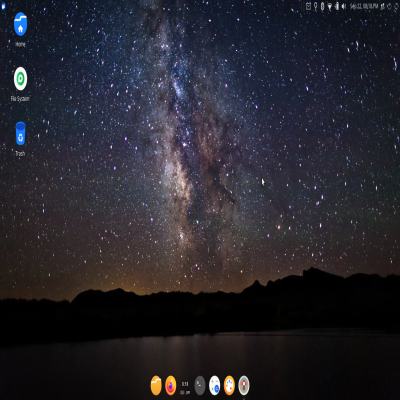
Task: Open the Home folder desktop icon
Action: point(20,24)
